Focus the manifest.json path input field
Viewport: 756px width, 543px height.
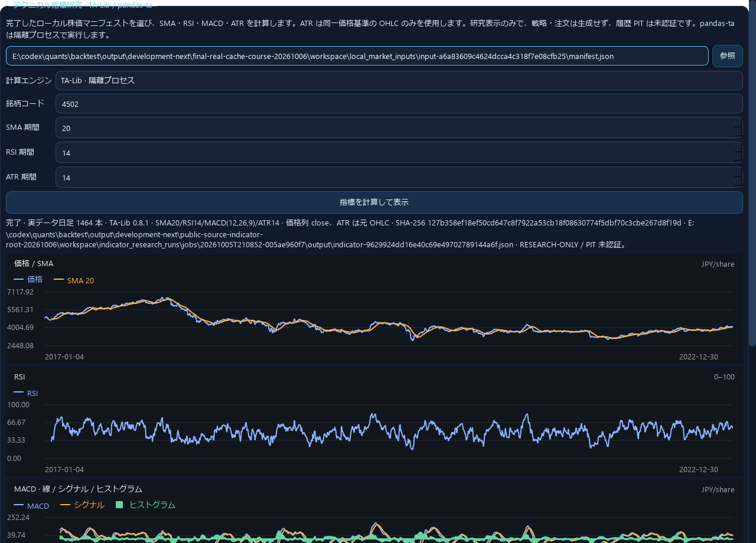pyautogui.click(x=357, y=56)
